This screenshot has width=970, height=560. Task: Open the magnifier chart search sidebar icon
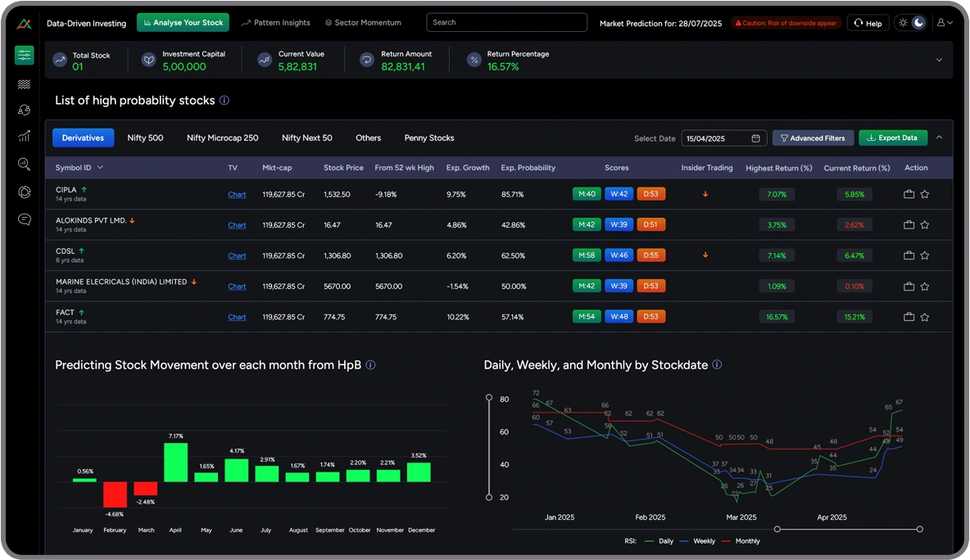point(24,165)
